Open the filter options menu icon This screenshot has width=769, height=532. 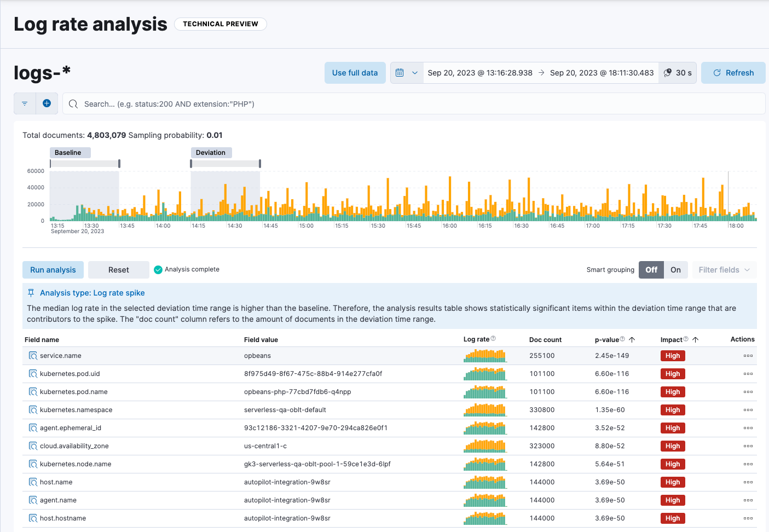(25, 103)
